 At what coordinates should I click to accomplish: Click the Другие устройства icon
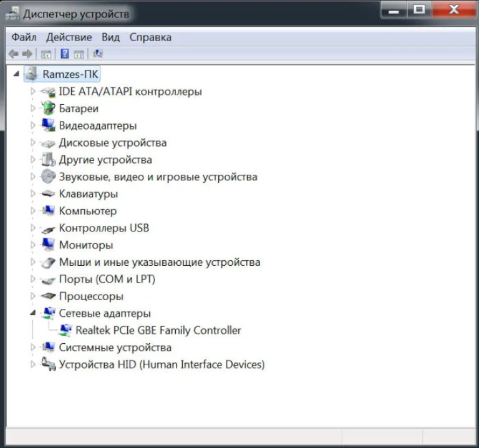point(48,160)
